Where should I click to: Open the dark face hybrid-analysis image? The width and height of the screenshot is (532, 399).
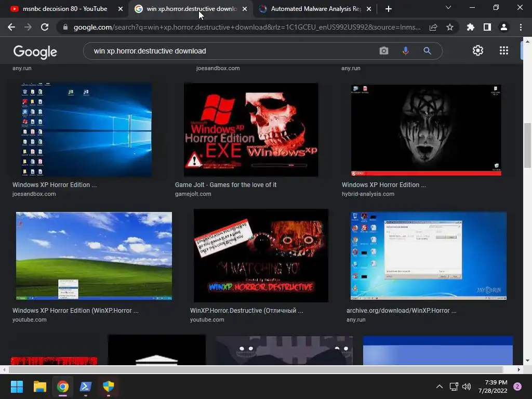coord(426,130)
